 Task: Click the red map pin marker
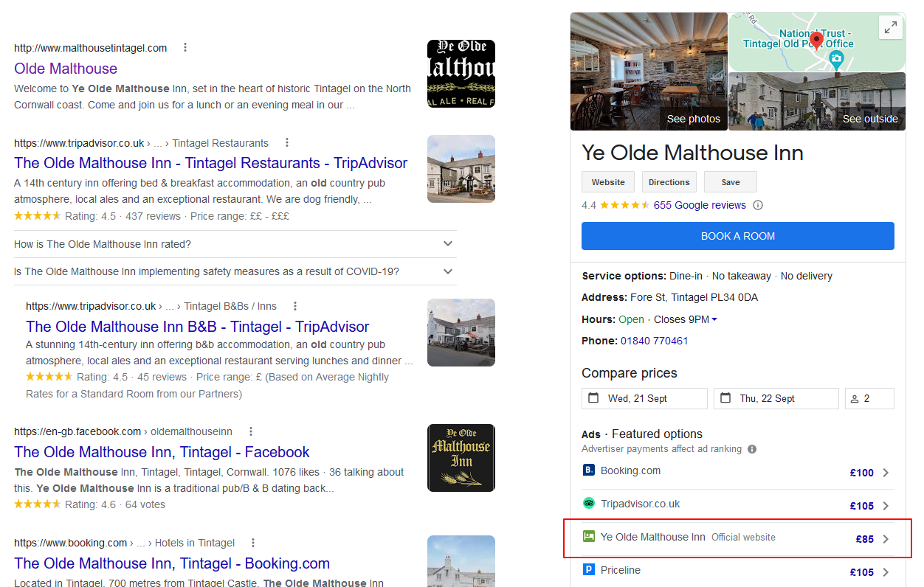click(816, 40)
